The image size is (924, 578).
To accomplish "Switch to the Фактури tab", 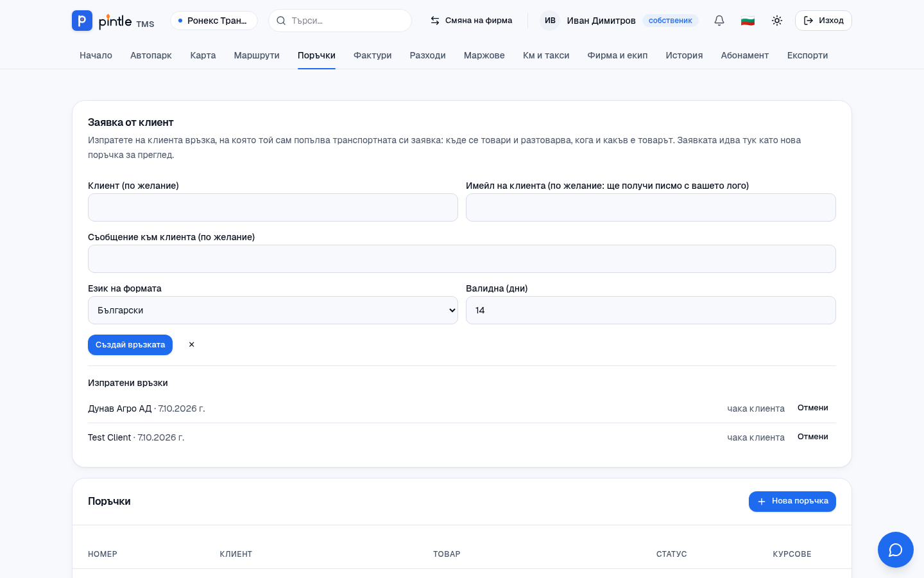I will pyautogui.click(x=372, y=55).
